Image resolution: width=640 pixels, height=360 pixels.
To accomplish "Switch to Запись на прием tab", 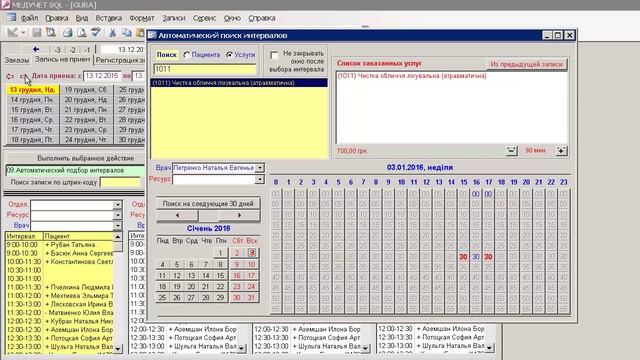I will pos(62,60).
